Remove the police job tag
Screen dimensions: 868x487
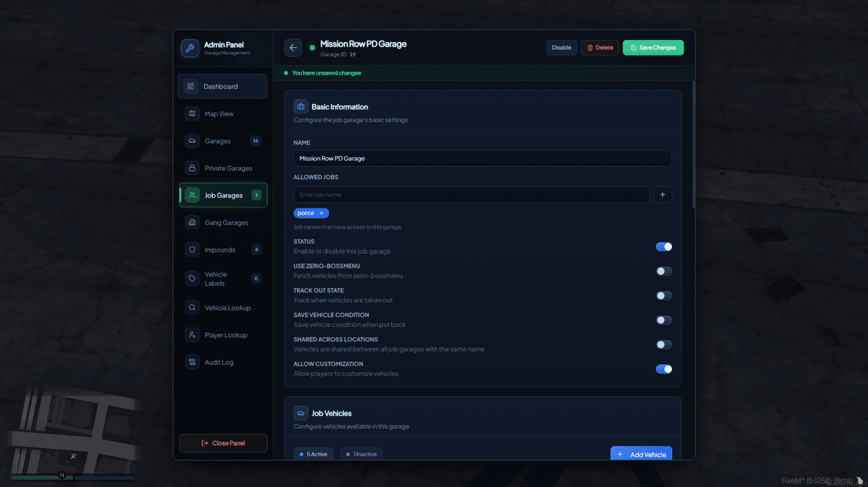(321, 213)
